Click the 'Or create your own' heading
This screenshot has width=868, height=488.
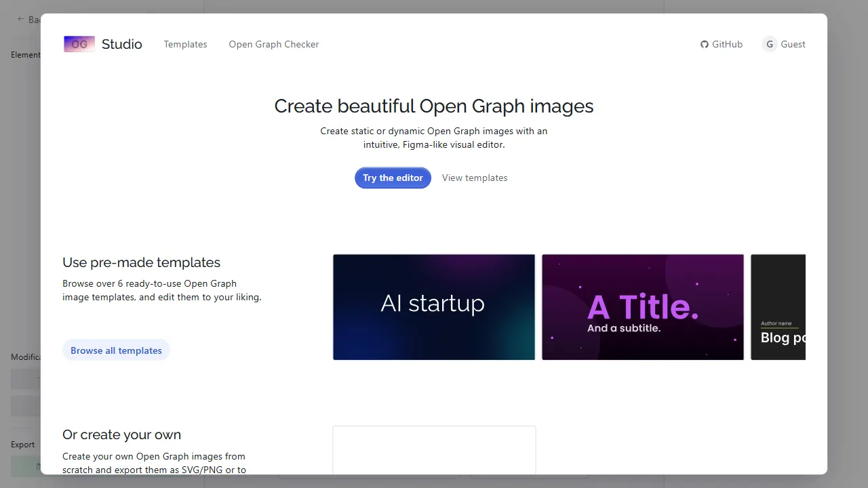point(121,434)
